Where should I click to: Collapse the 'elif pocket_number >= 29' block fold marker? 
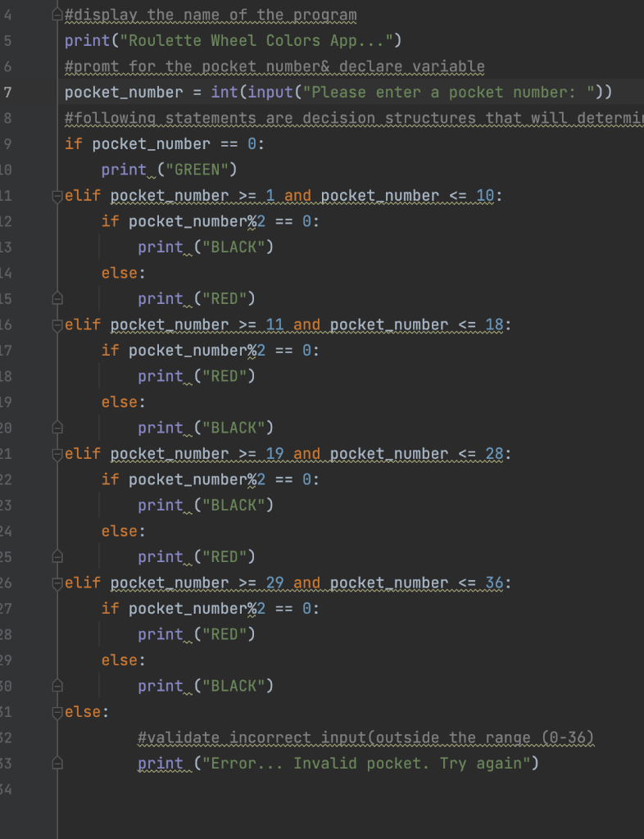[x=57, y=583]
